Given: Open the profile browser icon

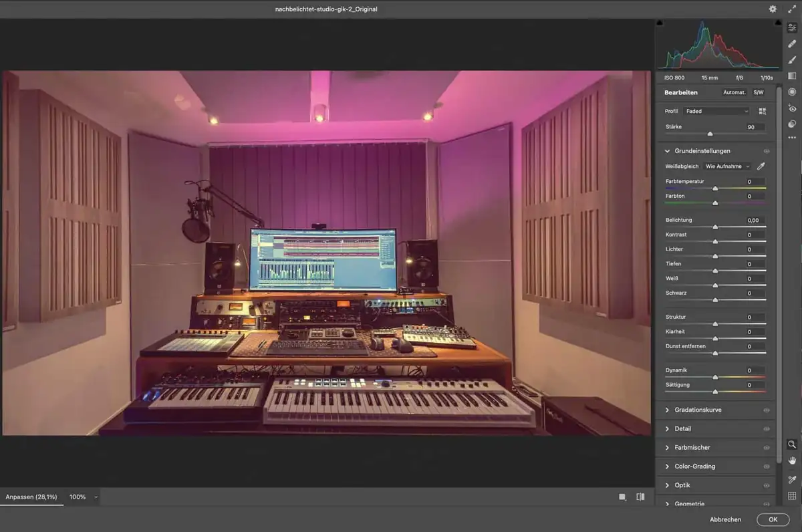Looking at the screenshot, I should (763, 111).
